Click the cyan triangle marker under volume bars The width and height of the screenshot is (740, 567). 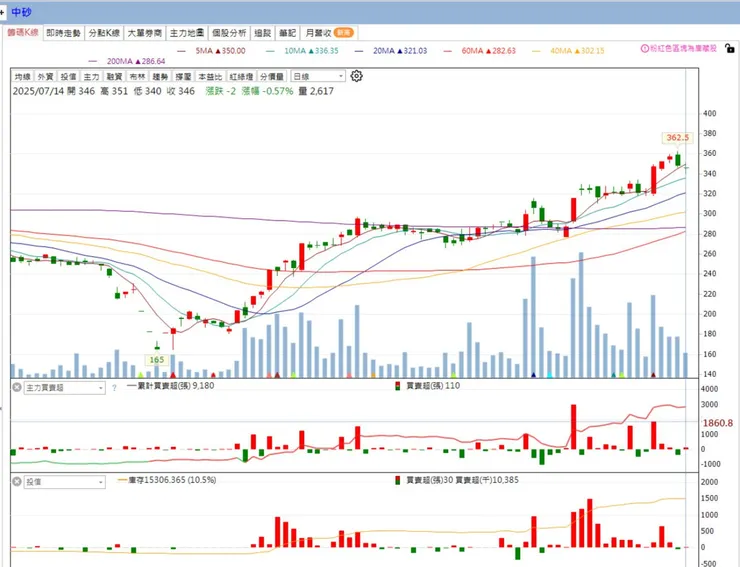(549, 375)
